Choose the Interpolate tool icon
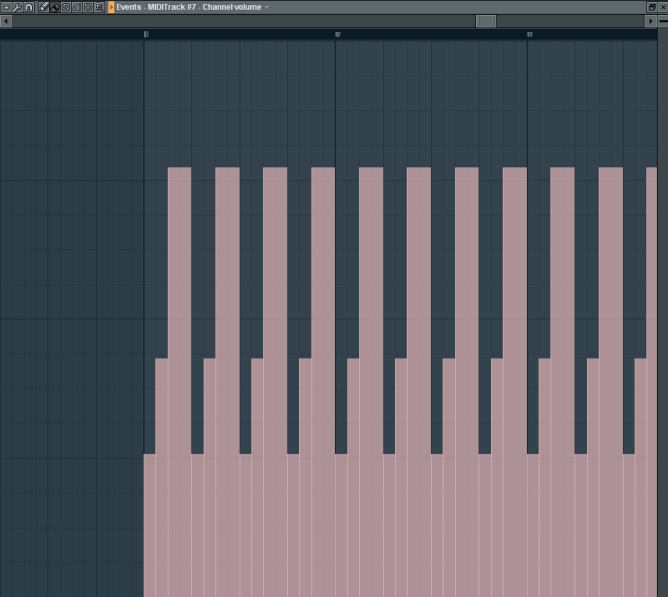 point(76,7)
